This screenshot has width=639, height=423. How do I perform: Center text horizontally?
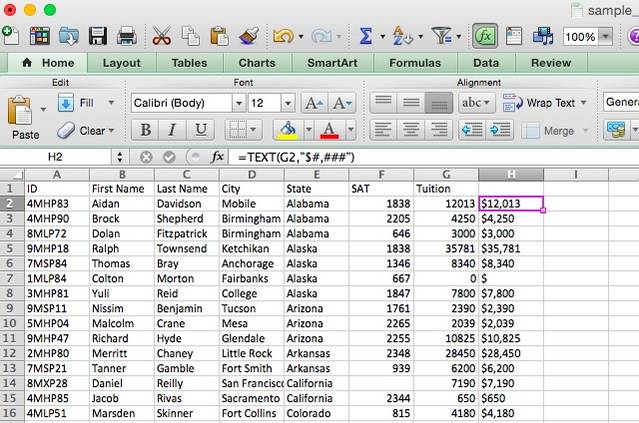(411, 130)
